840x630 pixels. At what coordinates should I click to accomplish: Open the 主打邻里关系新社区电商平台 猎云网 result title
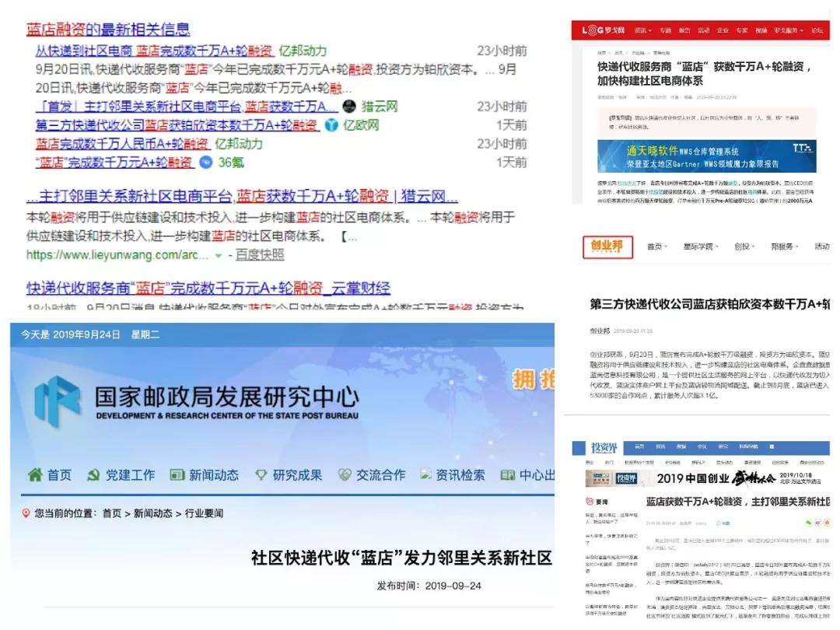242,196
